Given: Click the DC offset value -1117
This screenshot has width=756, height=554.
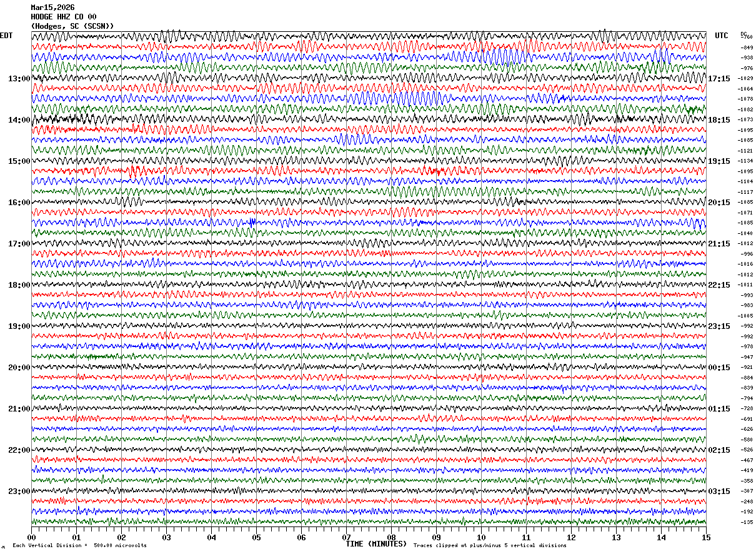Looking at the screenshot, I should point(747,192).
